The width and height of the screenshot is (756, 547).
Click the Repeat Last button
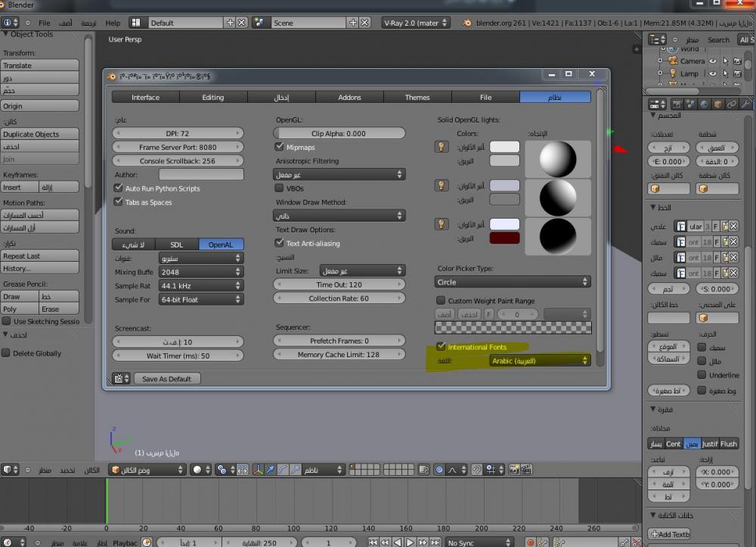40,256
